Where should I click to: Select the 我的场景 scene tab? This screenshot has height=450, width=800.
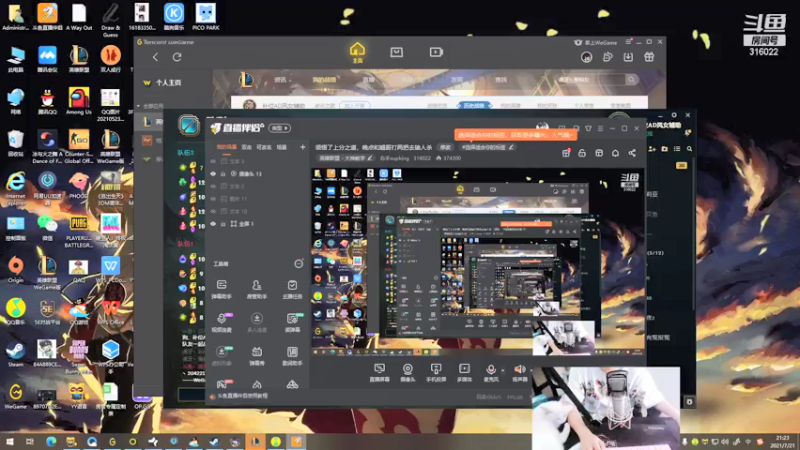pos(226,147)
